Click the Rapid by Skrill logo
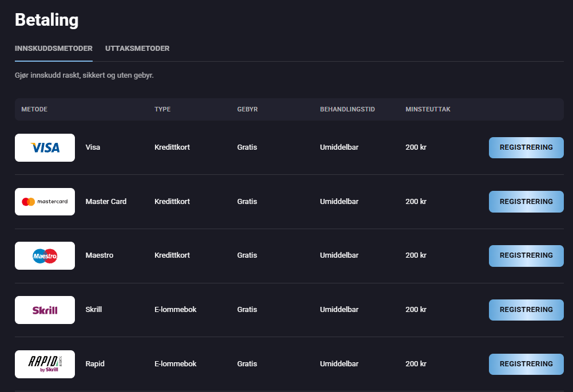The width and height of the screenshot is (573, 392). point(45,364)
